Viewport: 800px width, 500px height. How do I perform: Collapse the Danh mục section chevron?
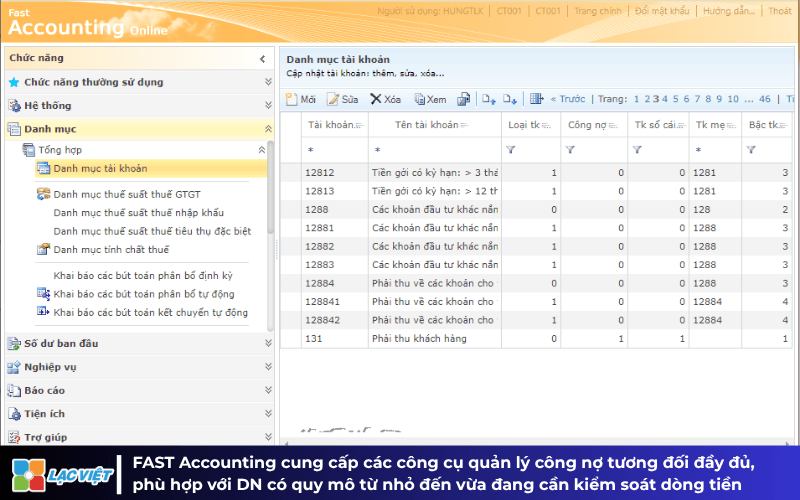pyautogui.click(x=268, y=129)
